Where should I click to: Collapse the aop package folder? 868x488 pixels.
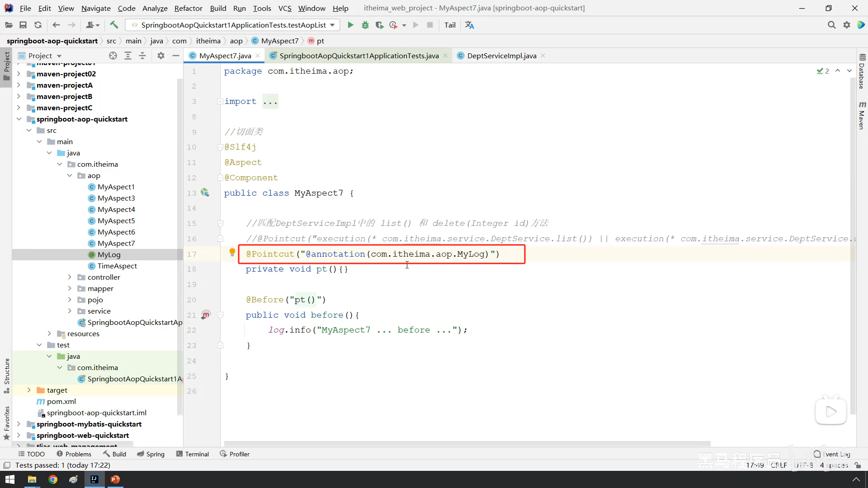(x=70, y=175)
